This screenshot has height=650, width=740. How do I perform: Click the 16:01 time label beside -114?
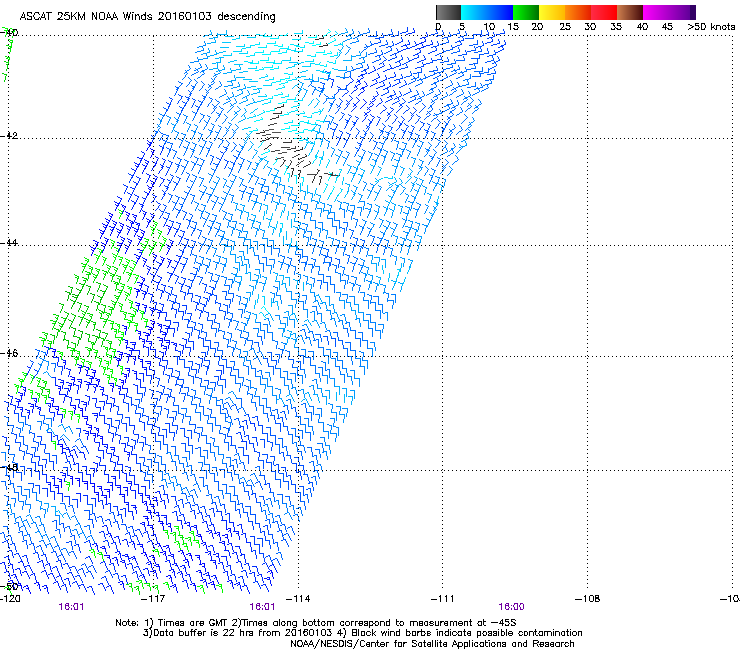(262, 607)
